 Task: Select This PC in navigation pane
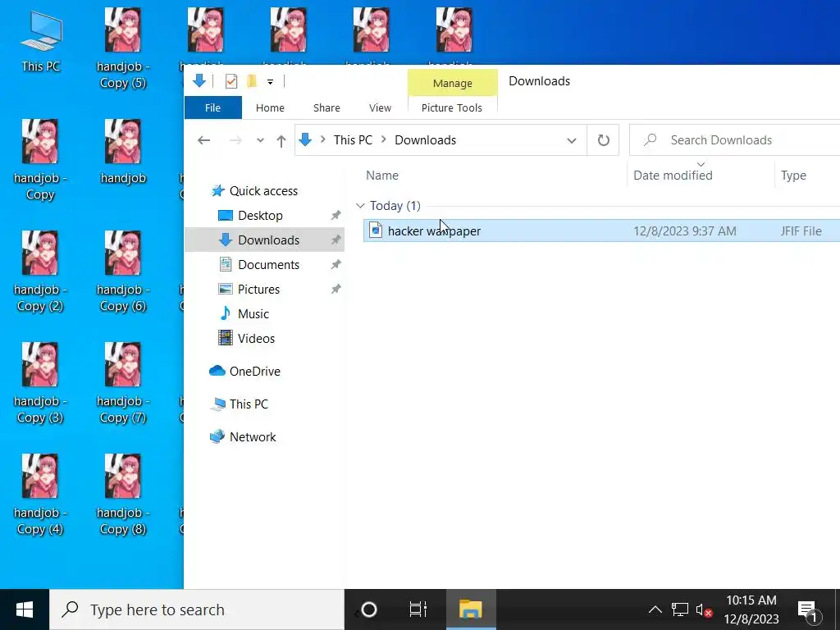[x=249, y=404]
